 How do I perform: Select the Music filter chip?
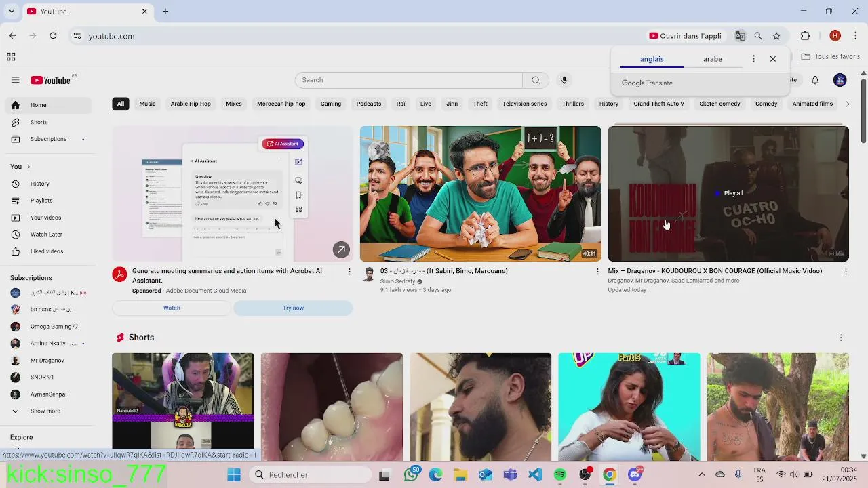(147, 104)
